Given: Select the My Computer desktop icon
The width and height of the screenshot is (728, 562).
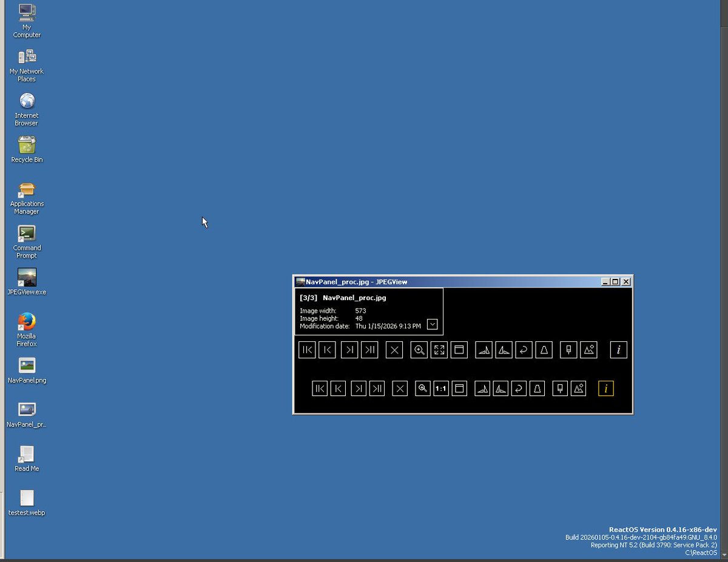Looking at the screenshot, I should point(27,21).
